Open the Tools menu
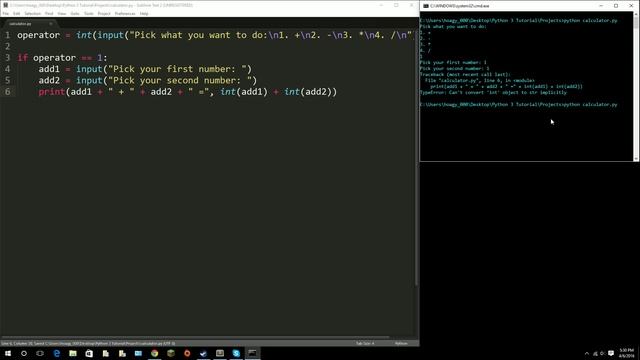This screenshot has height=360, width=640. click(89, 13)
